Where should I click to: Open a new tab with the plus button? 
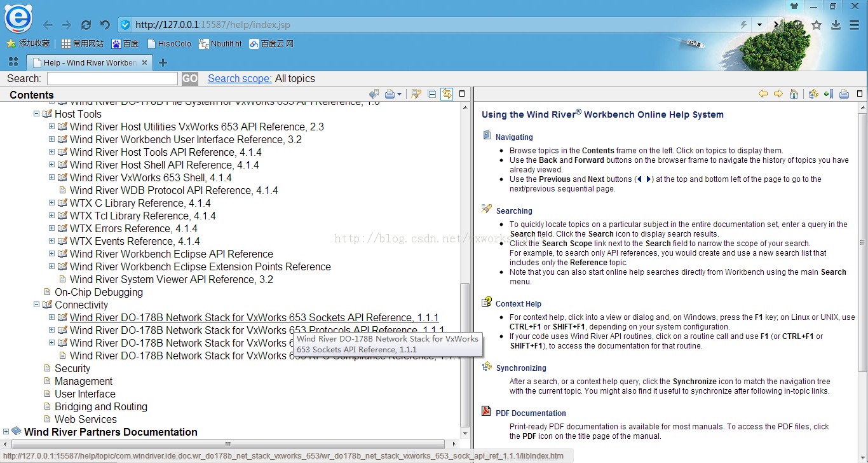163,62
